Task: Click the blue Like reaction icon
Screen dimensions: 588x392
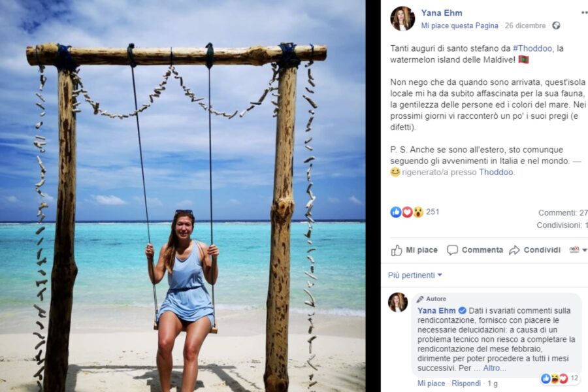Action: pos(395,211)
